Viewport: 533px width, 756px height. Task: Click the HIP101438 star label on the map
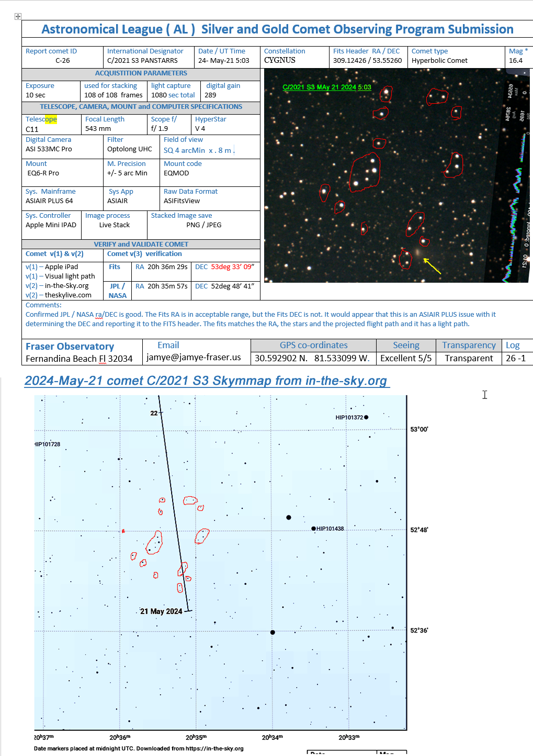click(x=330, y=529)
